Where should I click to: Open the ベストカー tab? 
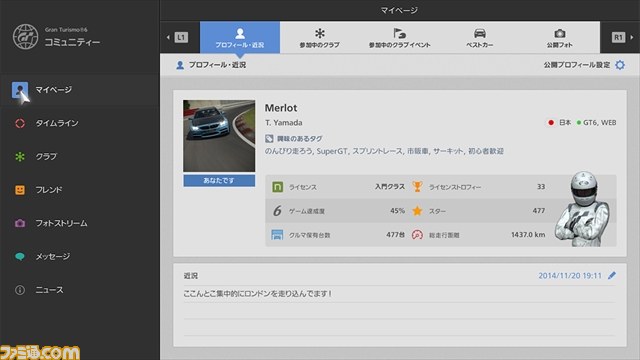(480, 38)
